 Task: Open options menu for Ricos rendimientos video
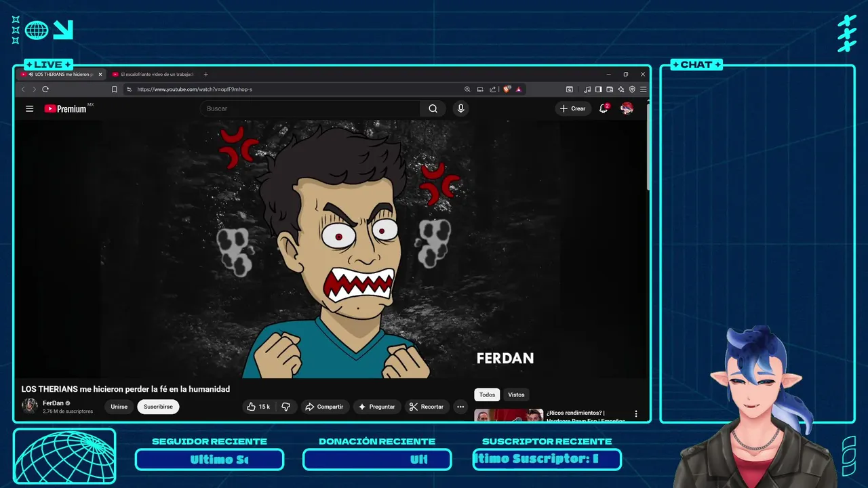[x=636, y=413]
